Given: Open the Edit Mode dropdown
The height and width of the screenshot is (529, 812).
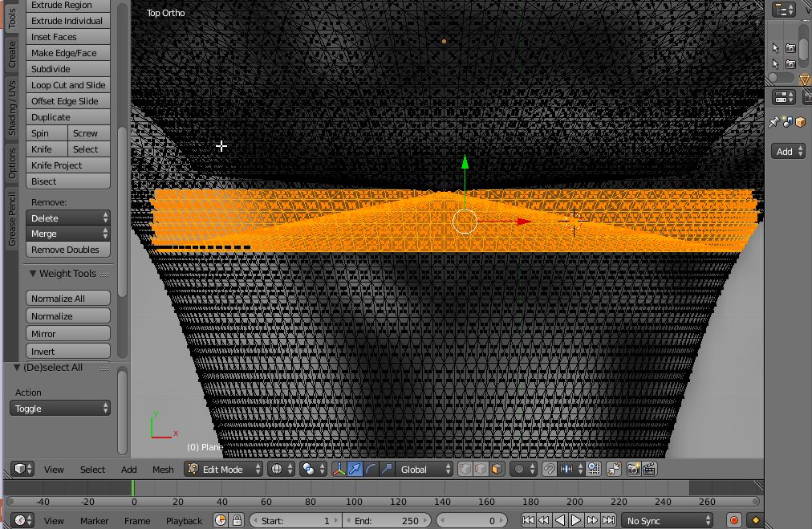Looking at the screenshot, I should point(223,469).
